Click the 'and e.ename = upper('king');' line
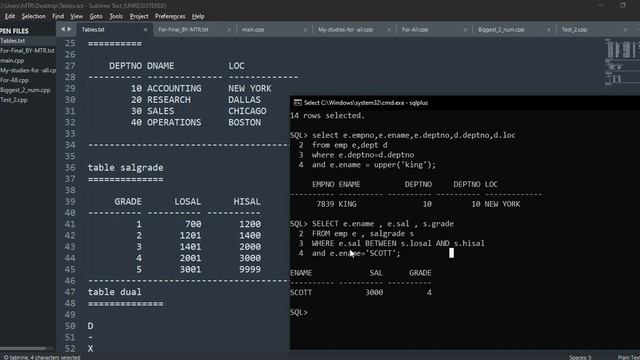This screenshot has width=640, height=360. tap(374, 165)
